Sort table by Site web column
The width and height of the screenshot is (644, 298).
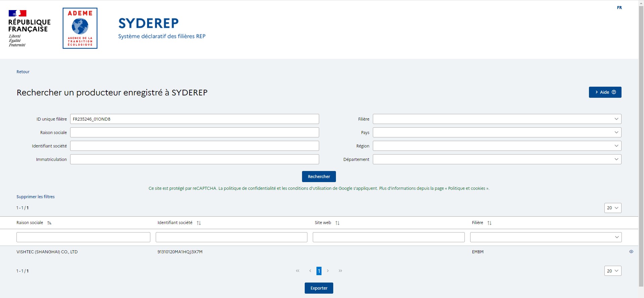tap(337, 223)
